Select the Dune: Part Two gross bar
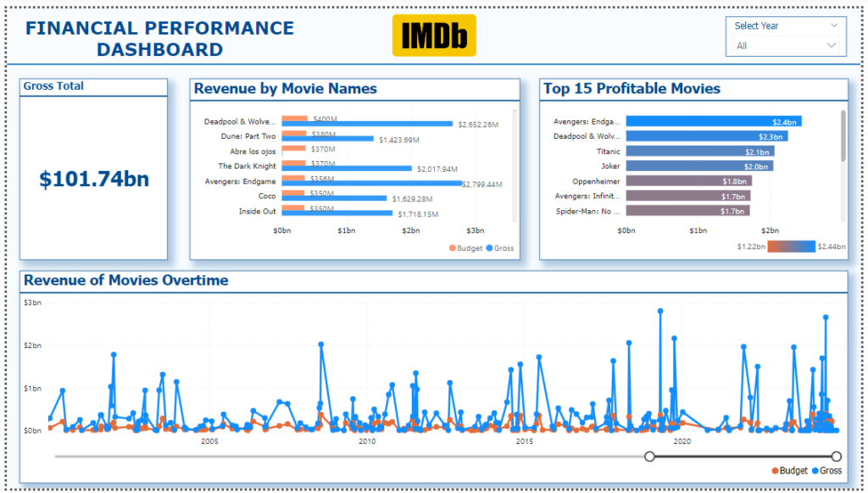The width and height of the screenshot is (868, 493). (x=328, y=139)
